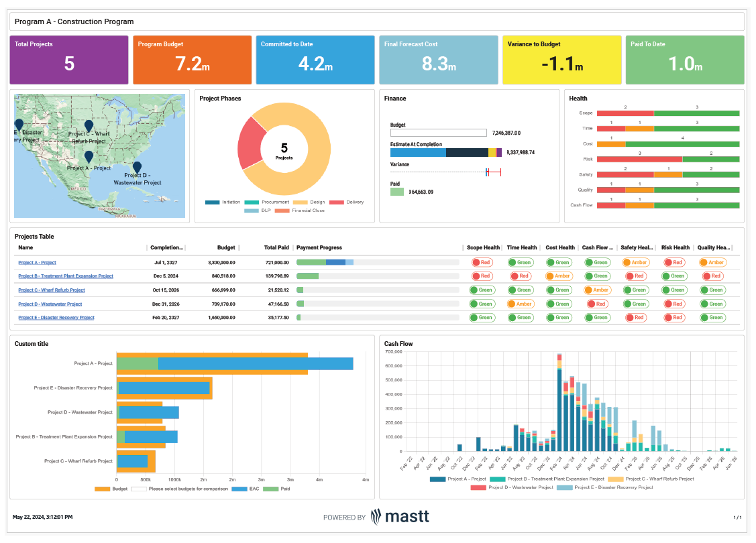This screenshot has width=756, height=543.
Task: Click the E - Disaster Recovery map marker
Action: [x=21, y=124]
